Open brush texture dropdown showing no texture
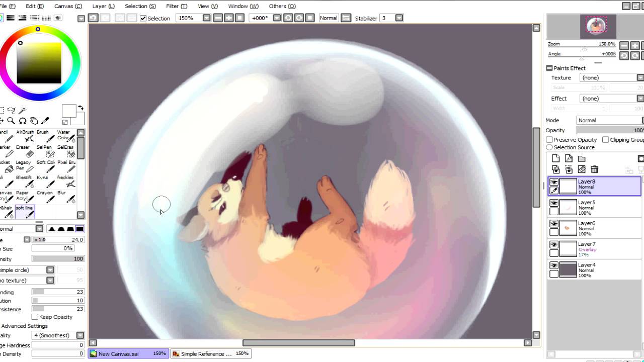 pyautogui.click(x=50, y=280)
